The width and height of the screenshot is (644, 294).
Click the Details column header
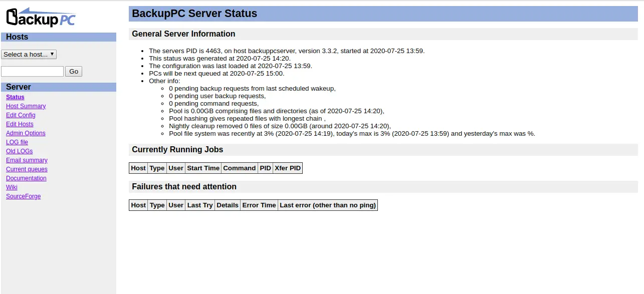tap(228, 205)
